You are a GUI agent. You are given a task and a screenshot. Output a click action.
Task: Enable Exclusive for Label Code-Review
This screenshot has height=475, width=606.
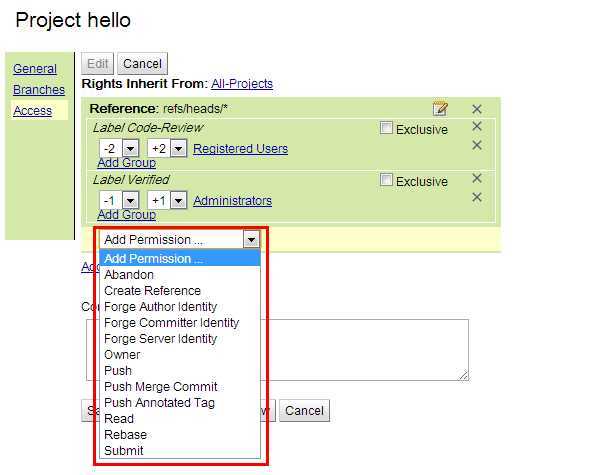(386, 128)
